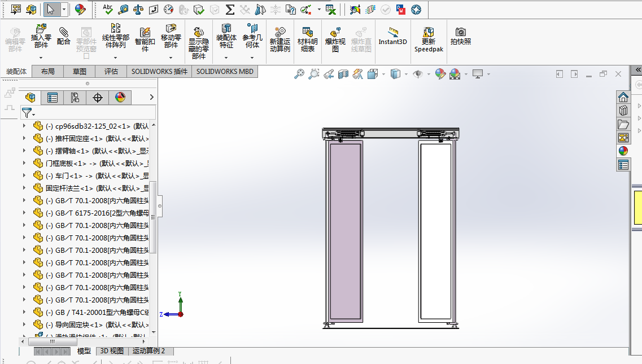Open DimXpertManager crosshair tab

98,98
